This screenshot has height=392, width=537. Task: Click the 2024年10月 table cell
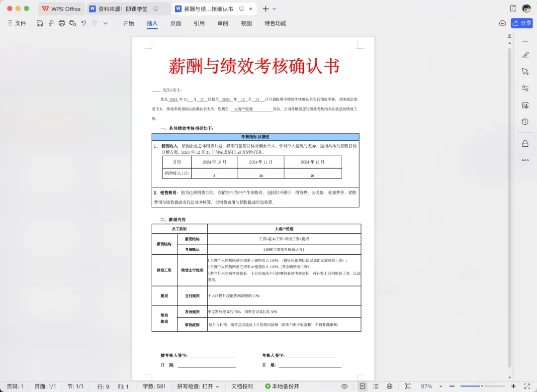214,162
